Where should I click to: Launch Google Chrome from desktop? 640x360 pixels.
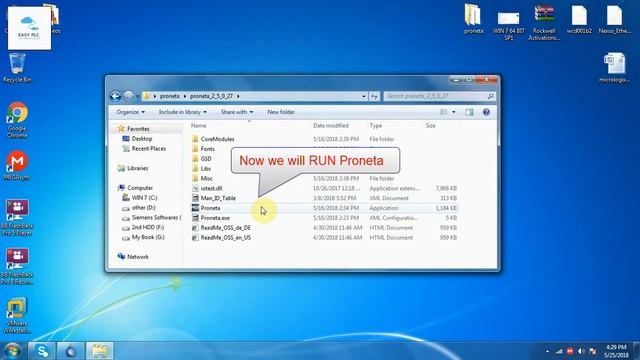coord(17,120)
